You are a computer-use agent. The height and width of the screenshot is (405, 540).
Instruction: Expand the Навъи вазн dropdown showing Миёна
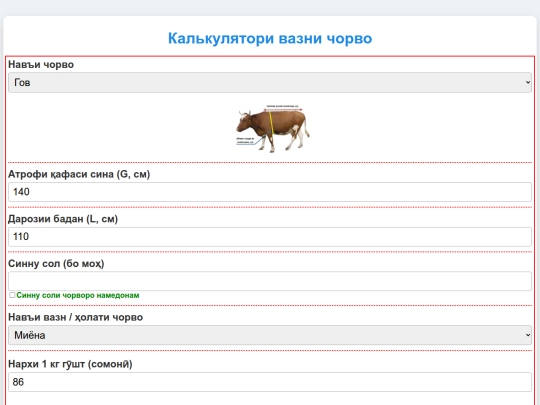click(x=270, y=335)
